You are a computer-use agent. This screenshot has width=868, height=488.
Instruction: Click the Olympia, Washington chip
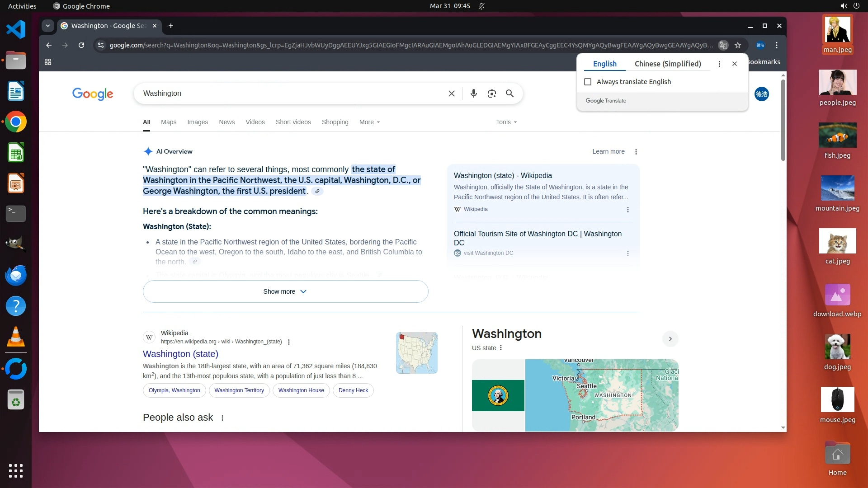(x=174, y=390)
